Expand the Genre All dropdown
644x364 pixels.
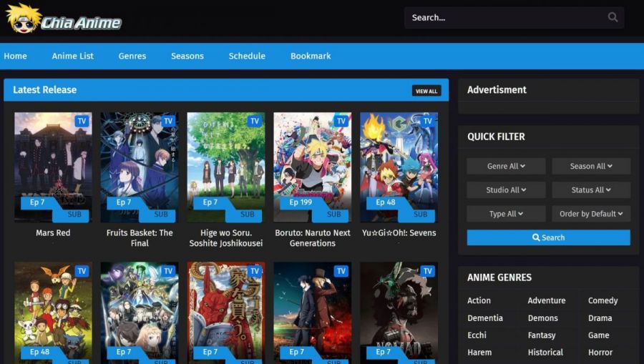(x=506, y=166)
